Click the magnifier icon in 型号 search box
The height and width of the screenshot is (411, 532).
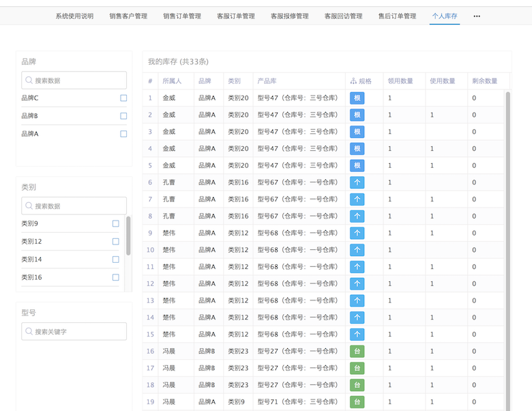click(x=29, y=332)
